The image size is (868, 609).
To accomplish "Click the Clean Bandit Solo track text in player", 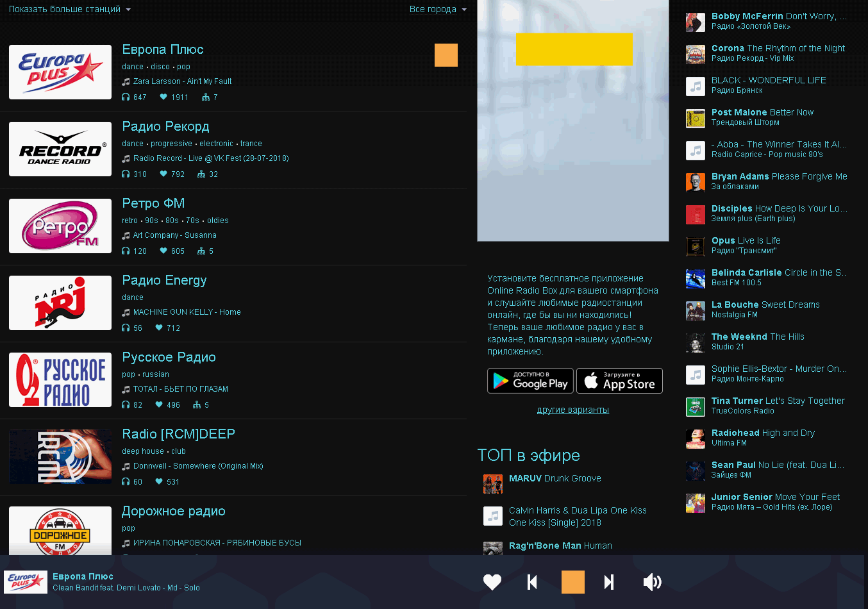I will pos(126,588).
